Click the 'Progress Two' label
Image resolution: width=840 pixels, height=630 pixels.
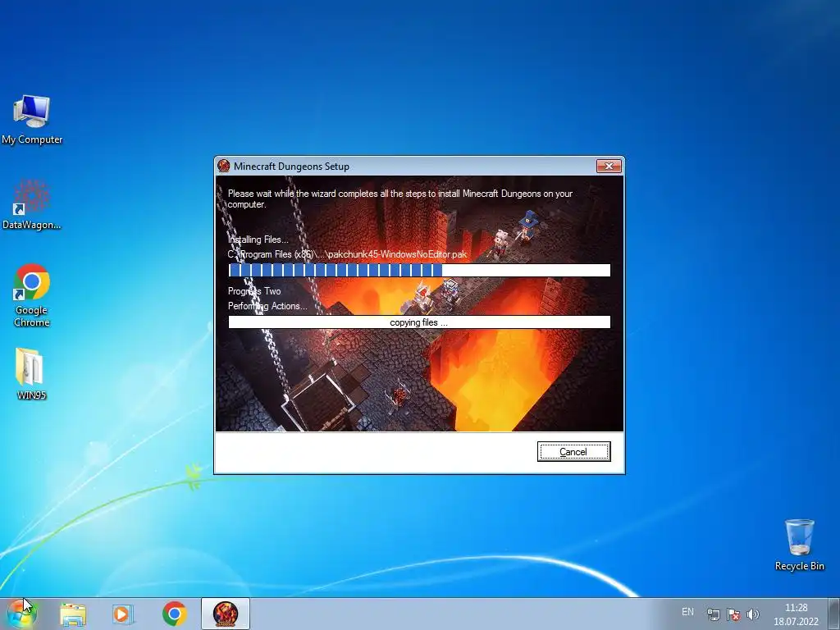[254, 291]
